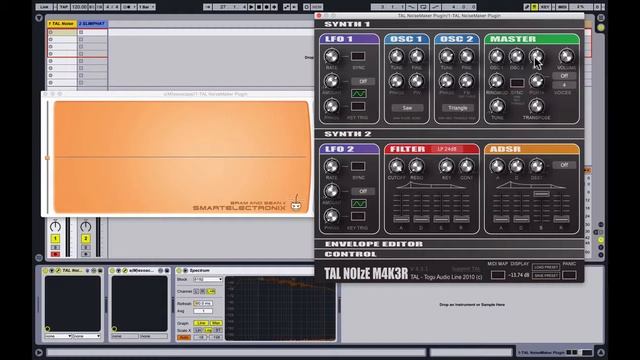This screenshot has height=360, width=640.
Task: Open LFO 1 destination dropdown showing Off
Action: (x=362, y=82)
